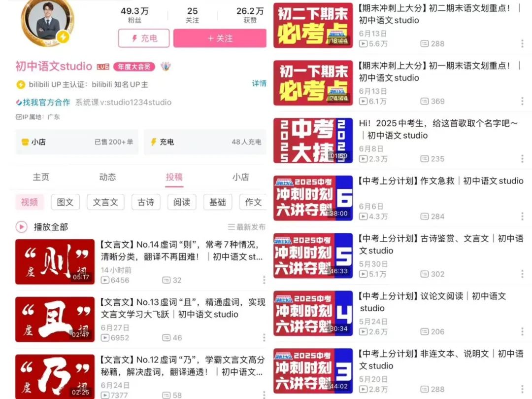Screen dimensions: 532x399
Task: Tap the lightning 充电 card with 48人充电
Action: (205, 142)
